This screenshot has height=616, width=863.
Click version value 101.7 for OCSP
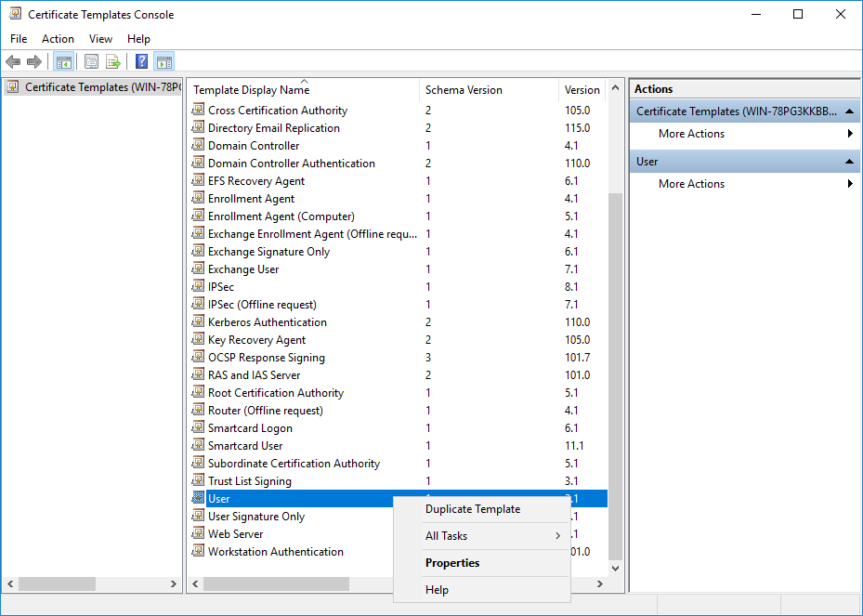[577, 358]
